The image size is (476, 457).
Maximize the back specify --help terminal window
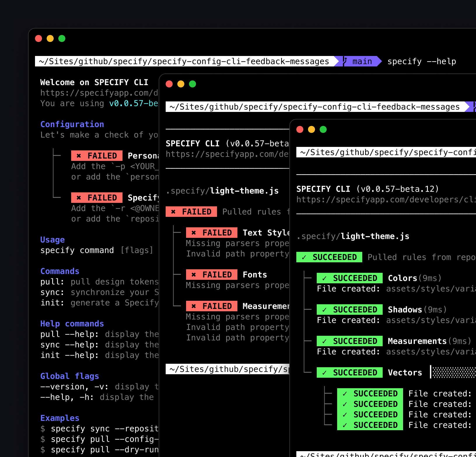62,38
